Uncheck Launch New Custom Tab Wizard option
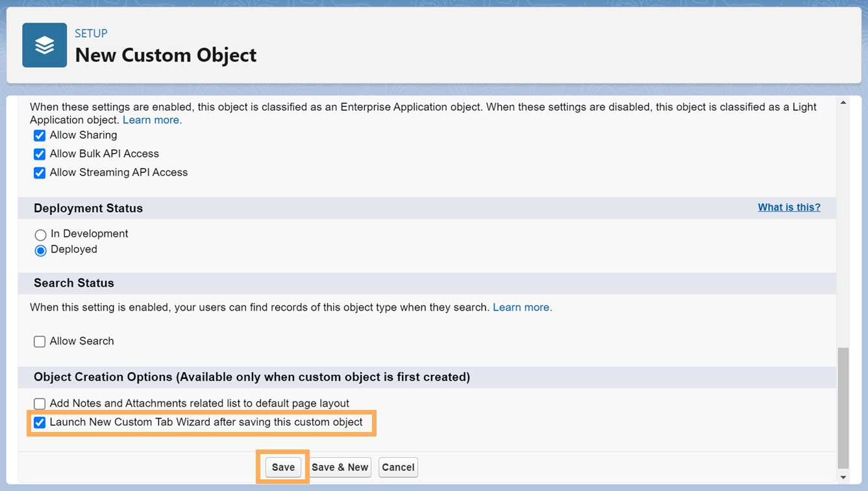The image size is (868, 491). (x=40, y=423)
